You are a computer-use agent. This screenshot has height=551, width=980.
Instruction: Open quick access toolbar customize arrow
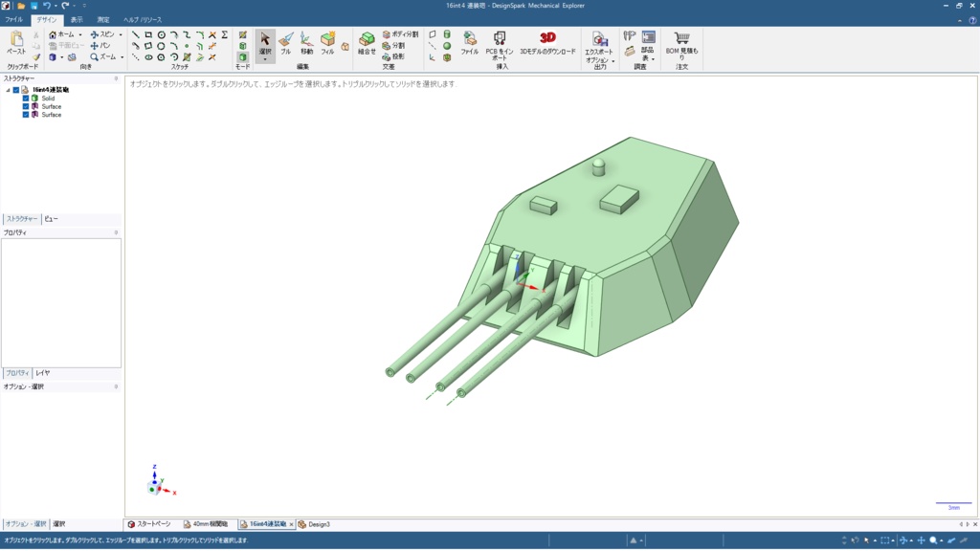pos(84,6)
